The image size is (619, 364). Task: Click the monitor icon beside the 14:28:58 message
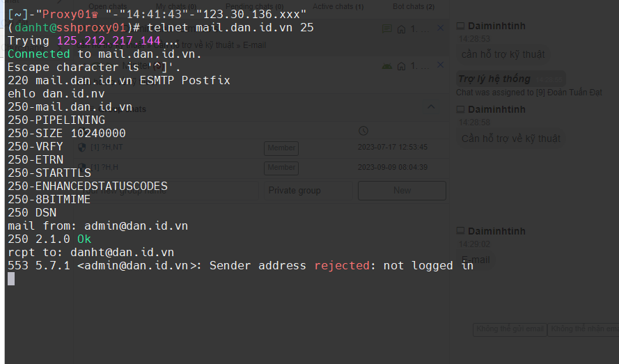tap(460, 109)
